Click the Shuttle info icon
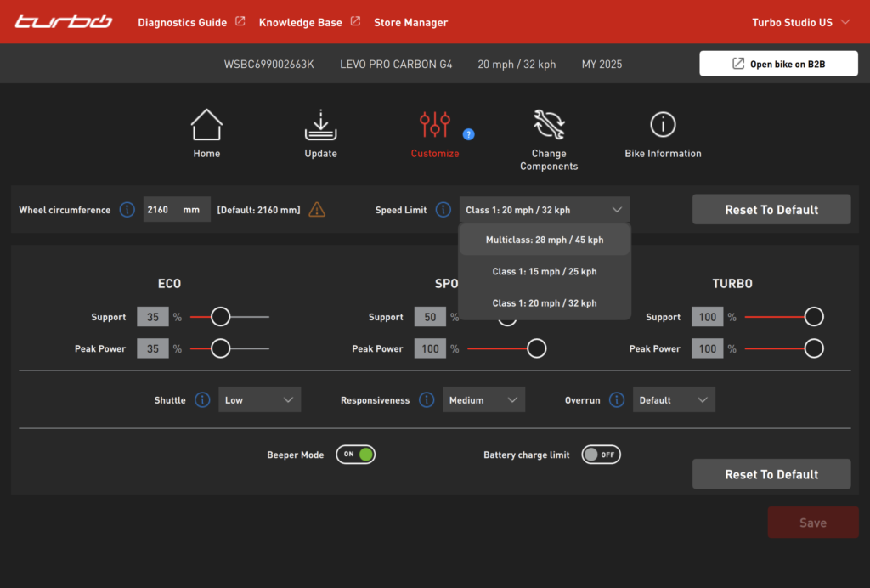 point(202,400)
